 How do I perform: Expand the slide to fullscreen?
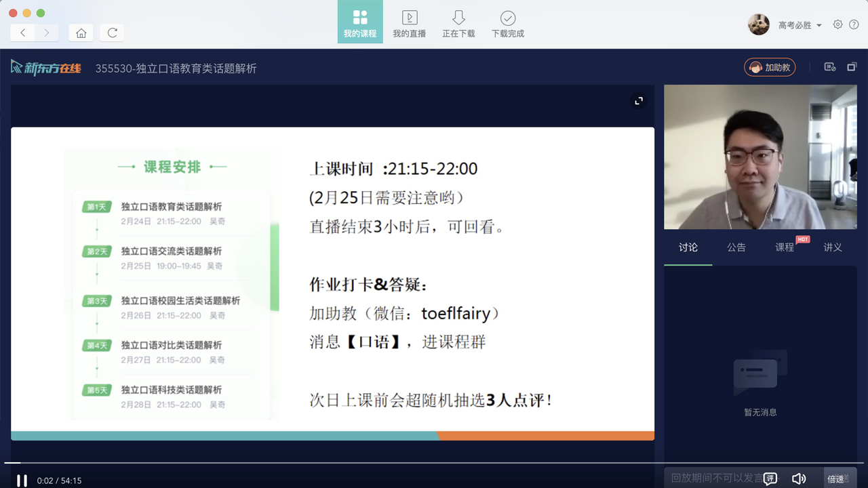click(x=638, y=101)
